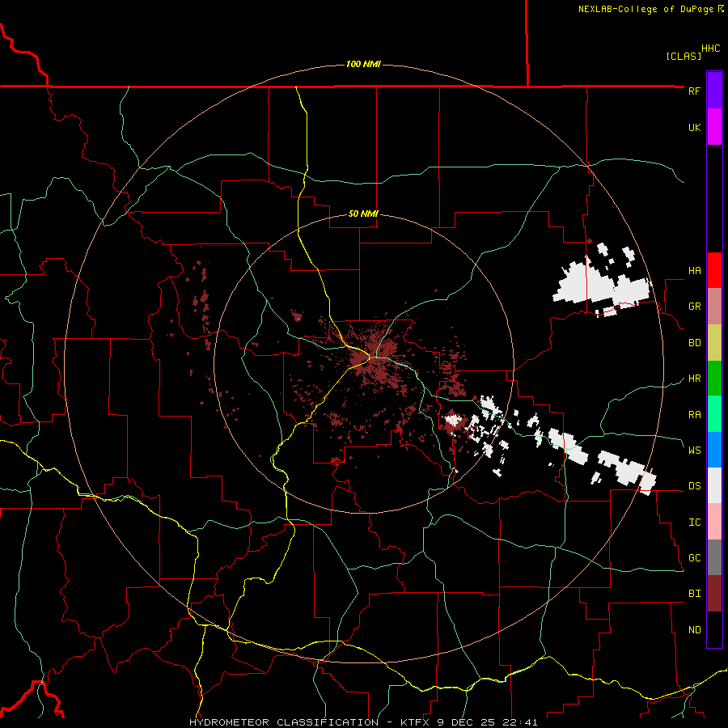Click the RA legend label

coord(694,414)
